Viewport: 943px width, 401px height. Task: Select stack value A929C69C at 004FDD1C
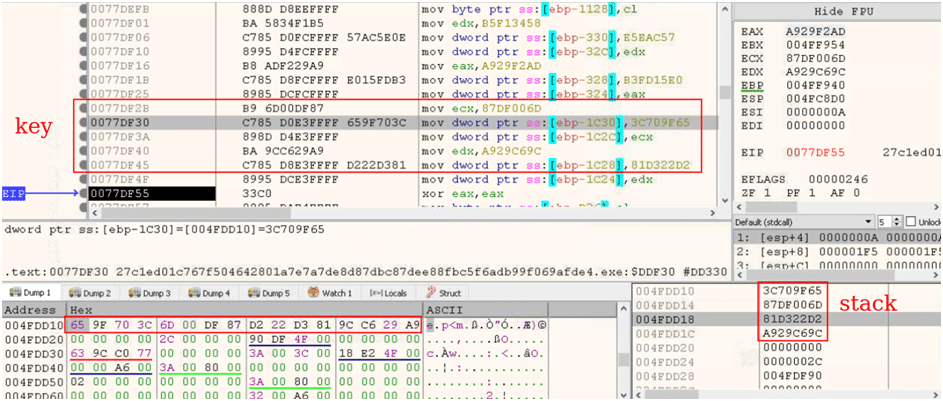click(x=793, y=333)
